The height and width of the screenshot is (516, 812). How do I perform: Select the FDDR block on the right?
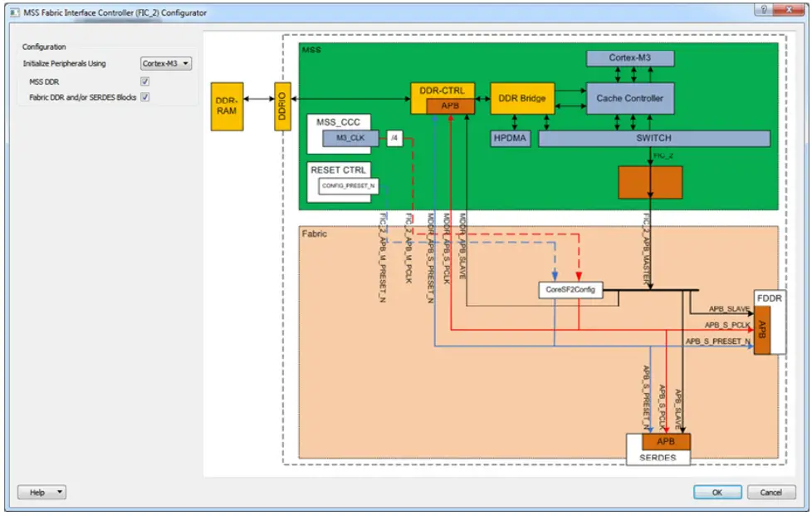[769, 297]
